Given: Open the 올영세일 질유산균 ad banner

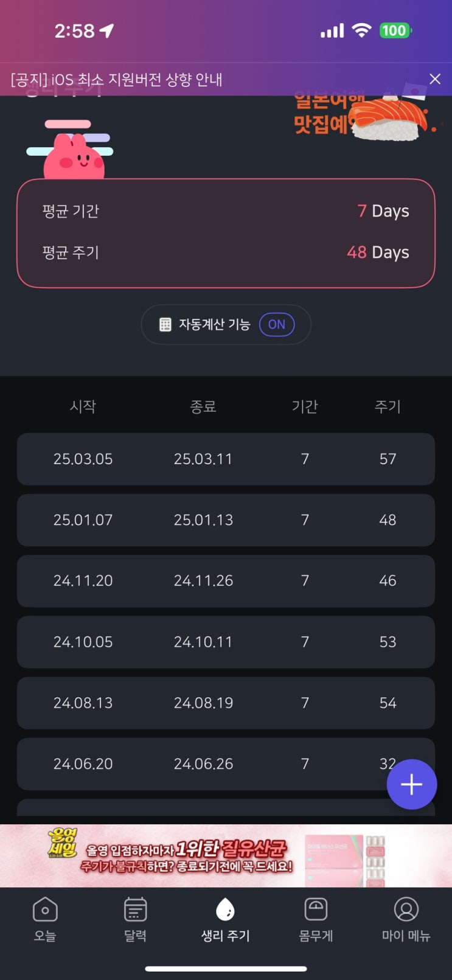Looking at the screenshot, I should pos(226,855).
